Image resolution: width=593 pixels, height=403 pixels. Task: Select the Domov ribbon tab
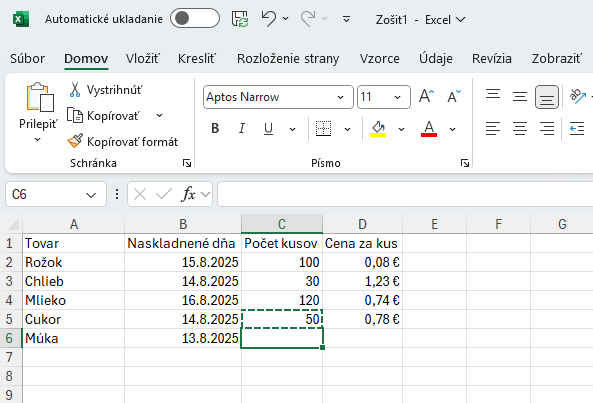pyautogui.click(x=86, y=59)
